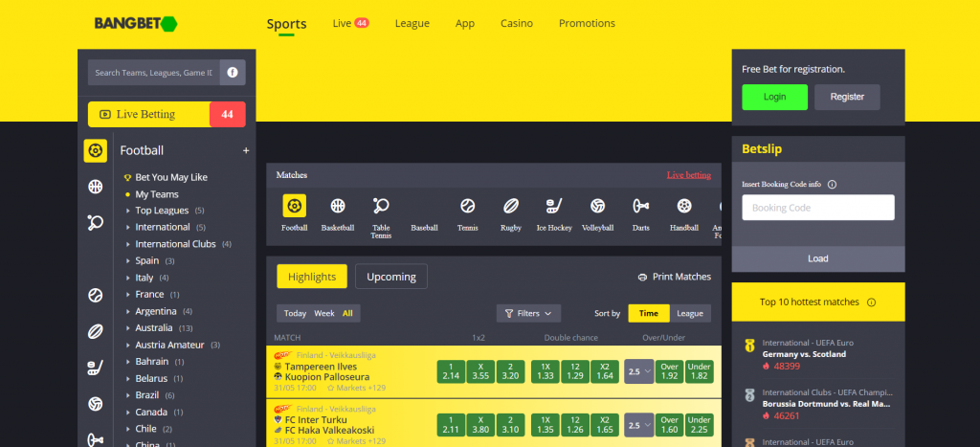Sort matches by Time

coord(649,313)
